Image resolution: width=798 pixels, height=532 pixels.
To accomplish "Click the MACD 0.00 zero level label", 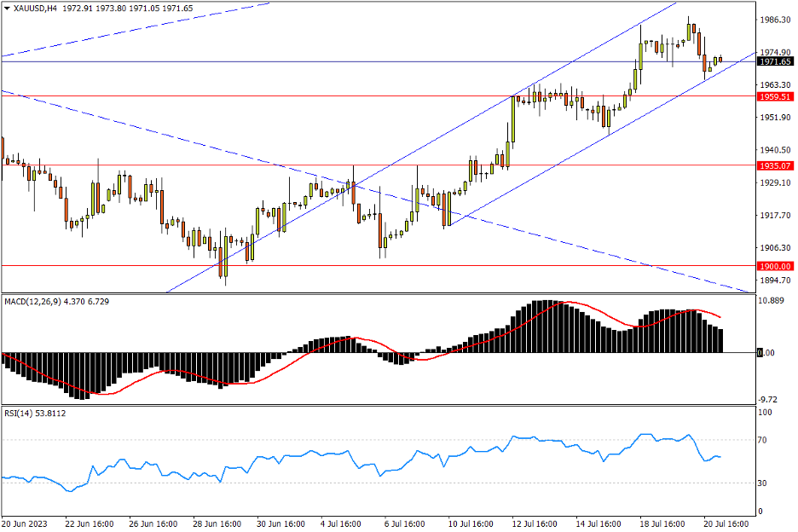I will [769, 353].
